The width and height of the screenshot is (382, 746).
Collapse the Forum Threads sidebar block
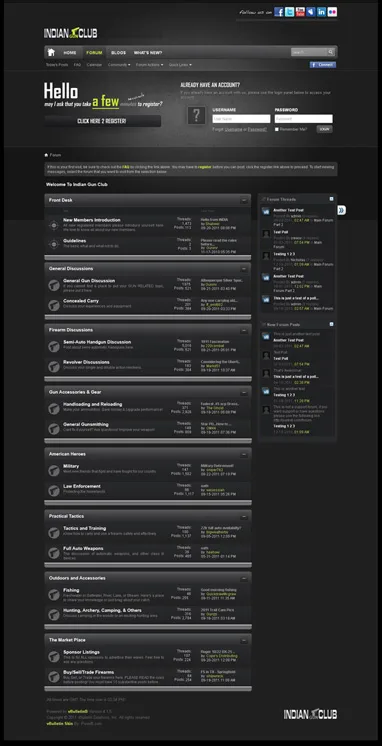(332, 199)
